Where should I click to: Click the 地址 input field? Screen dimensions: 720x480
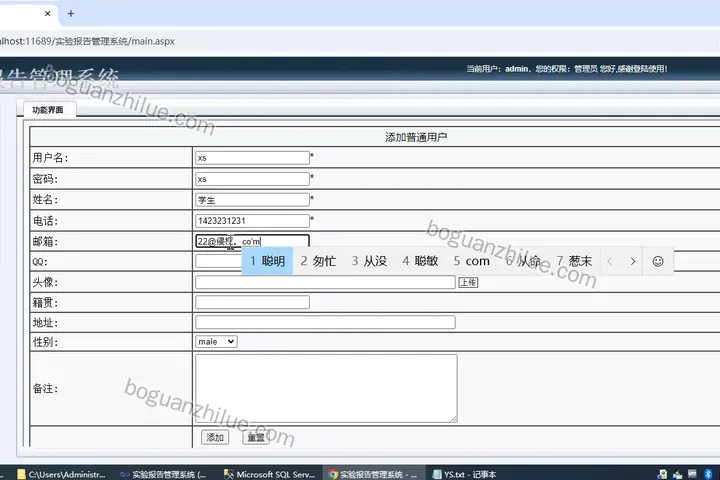pyautogui.click(x=325, y=322)
